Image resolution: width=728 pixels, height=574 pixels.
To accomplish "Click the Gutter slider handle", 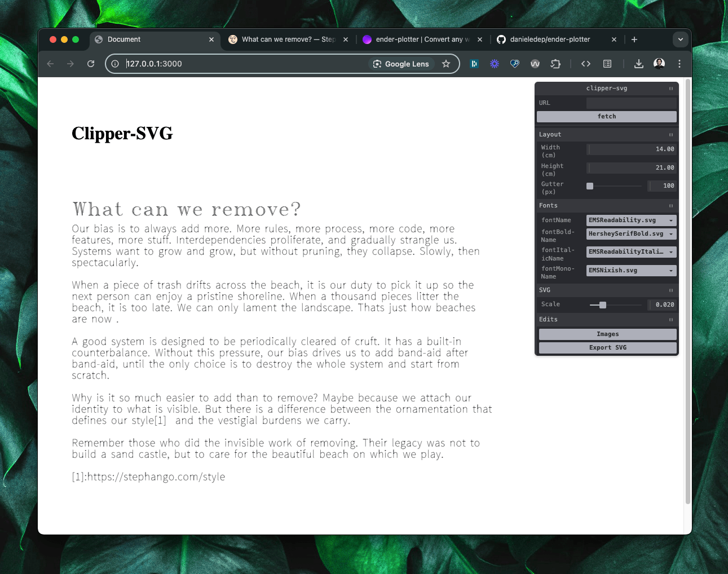I will tap(590, 186).
